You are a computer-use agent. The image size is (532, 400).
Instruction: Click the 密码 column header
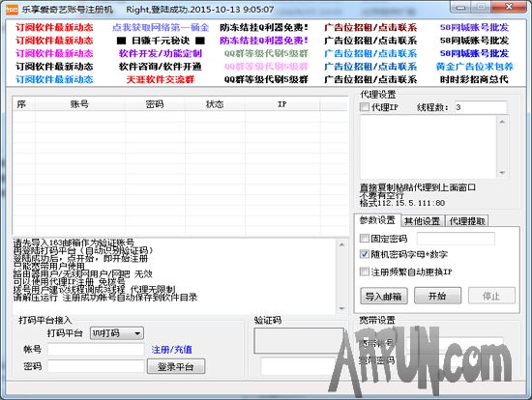pyautogui.click(x=155, y=104)
